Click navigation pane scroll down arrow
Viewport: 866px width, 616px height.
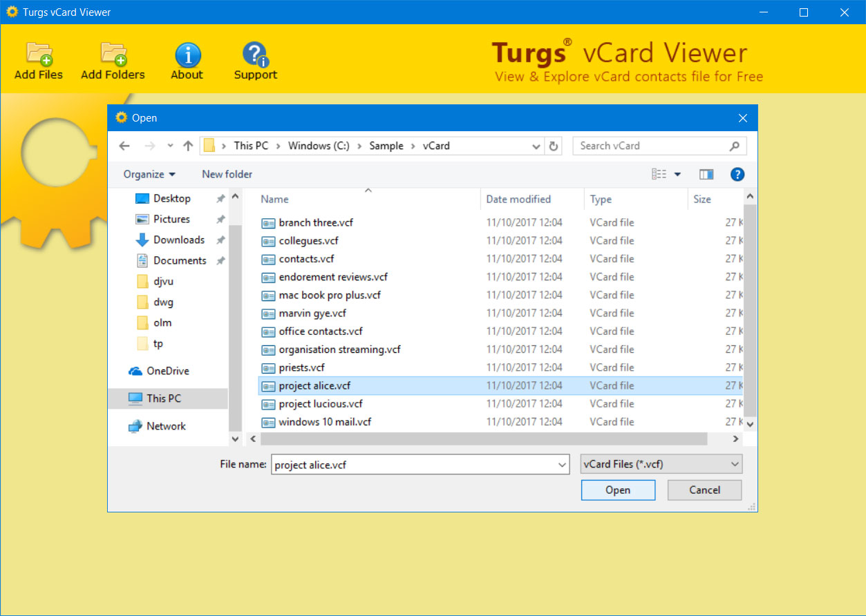pyautogui.click(x=235, y=439)
